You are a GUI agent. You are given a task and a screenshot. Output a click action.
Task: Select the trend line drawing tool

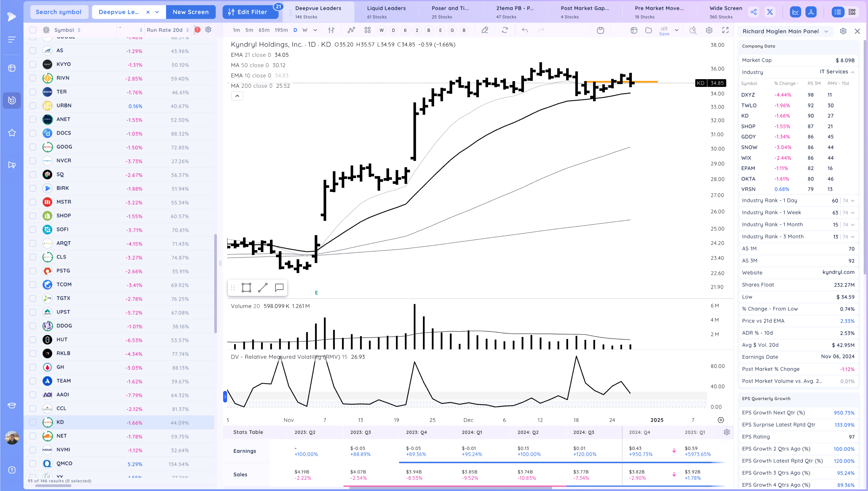(x=263, y=288)
